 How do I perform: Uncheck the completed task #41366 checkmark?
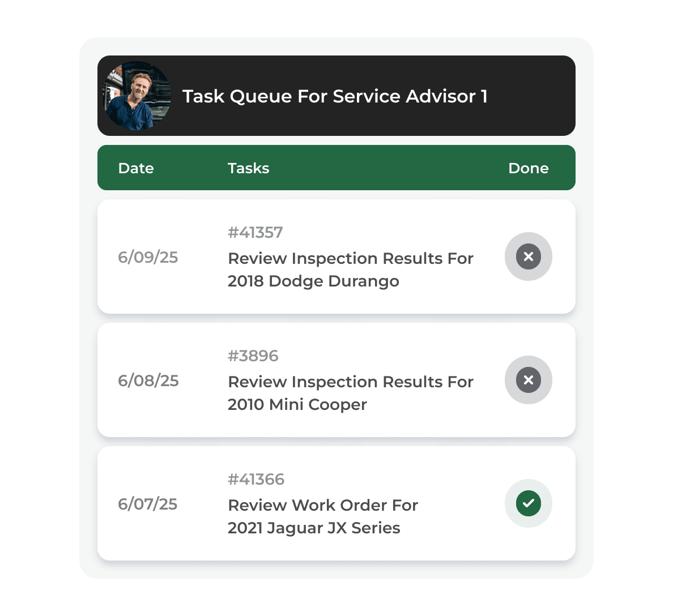click(x=528, y=503)
